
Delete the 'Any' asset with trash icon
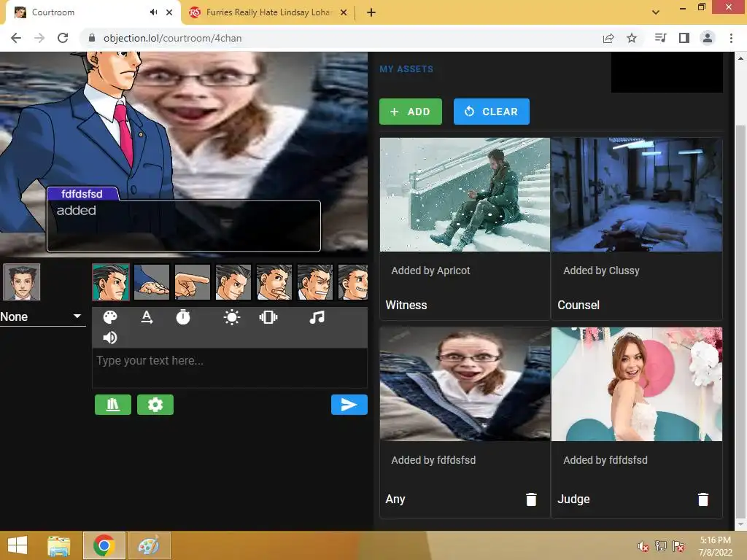531,499
